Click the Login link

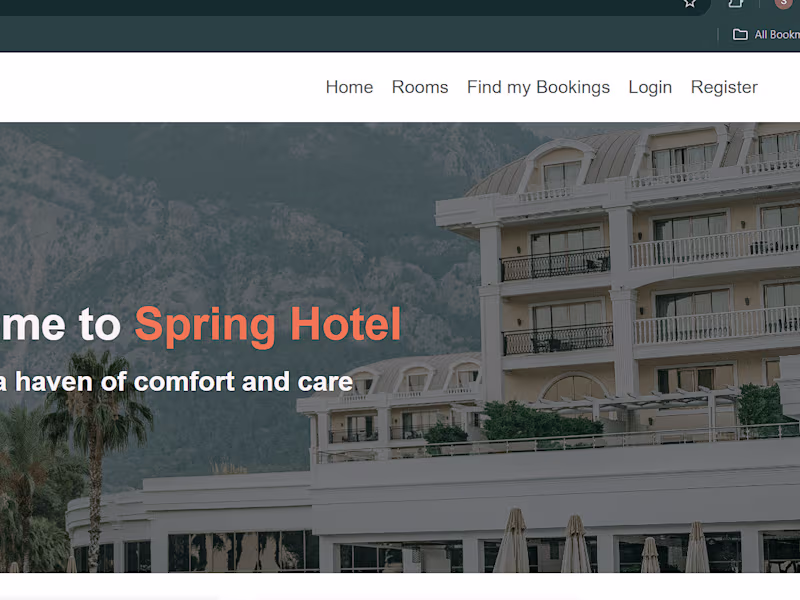pyautogui.click(x=650, y=87)
